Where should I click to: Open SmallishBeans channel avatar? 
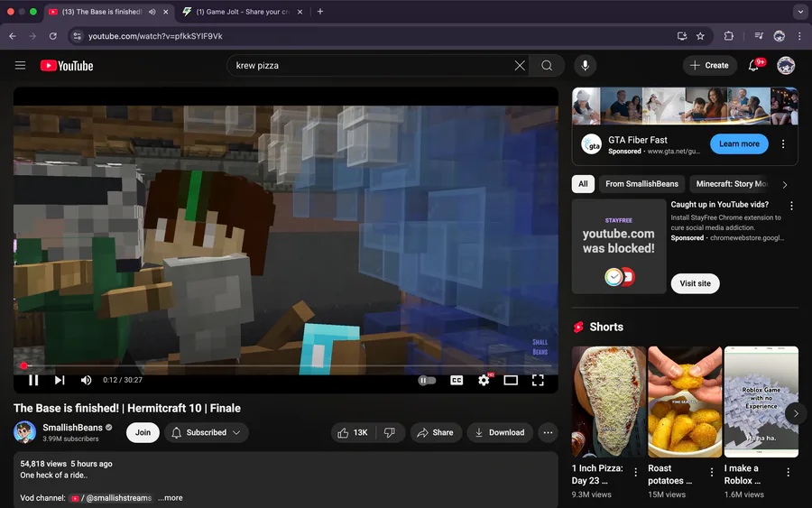coord(25,432)
